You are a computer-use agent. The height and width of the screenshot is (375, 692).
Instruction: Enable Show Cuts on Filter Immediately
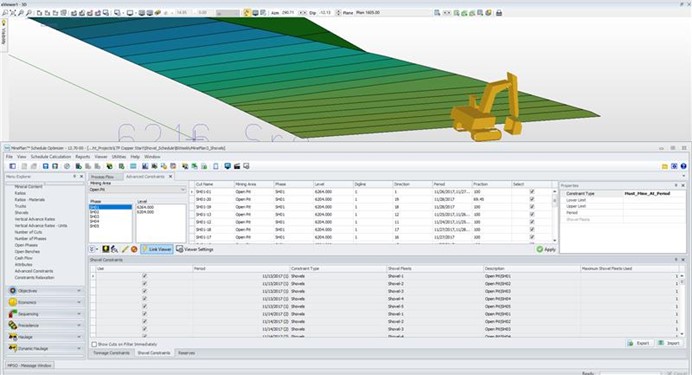point(94,344)
